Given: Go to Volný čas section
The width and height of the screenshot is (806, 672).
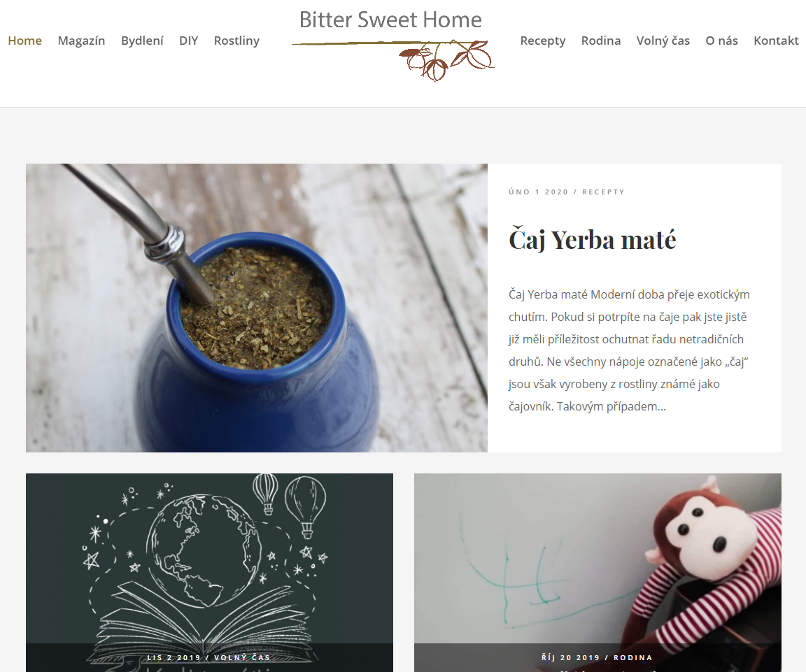Looking at the screenshot, I should point(663,41).
